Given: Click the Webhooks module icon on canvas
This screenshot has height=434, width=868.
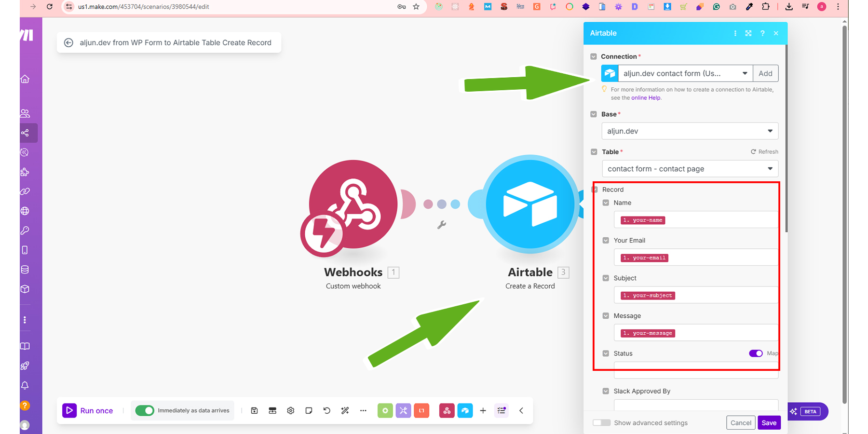Looking at the screenshot, I should click(353, 204).
